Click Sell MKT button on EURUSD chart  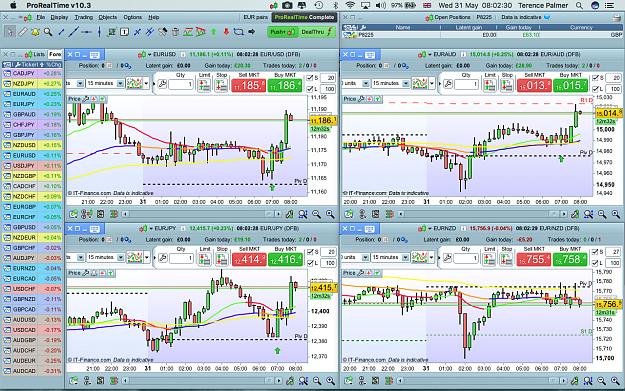pyautogui.click(x=248, y=85)
